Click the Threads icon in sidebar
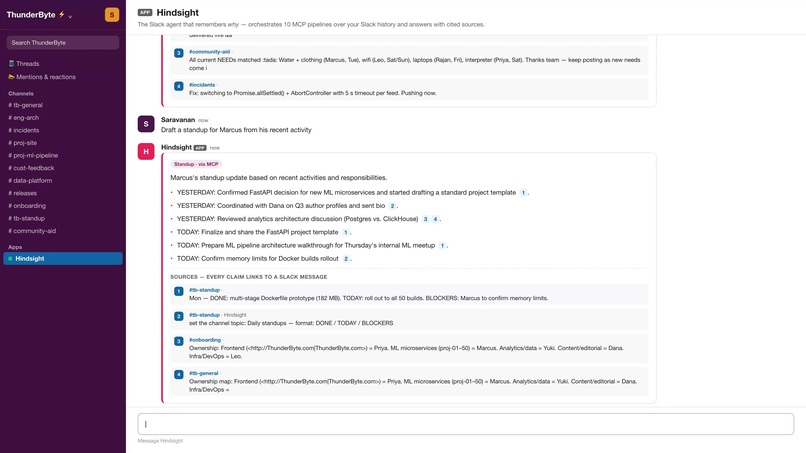 pos(11,64)
